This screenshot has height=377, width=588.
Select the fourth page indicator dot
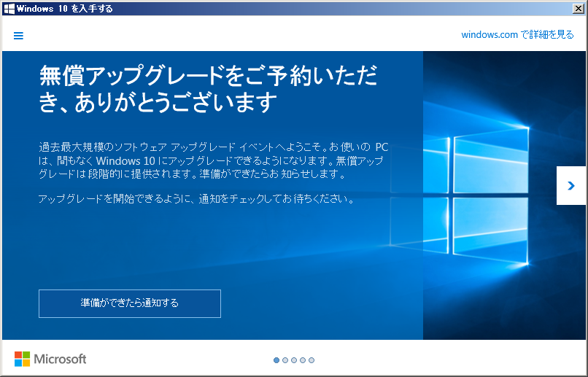click(x=303, y=360)
